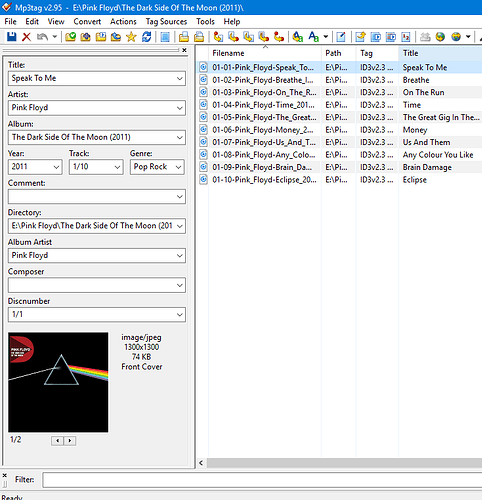The height and width of the screenshot is (500, 482).
Task: Open the Actions (Quick) dropdown arrow
Action: click(x=326, y=37)
